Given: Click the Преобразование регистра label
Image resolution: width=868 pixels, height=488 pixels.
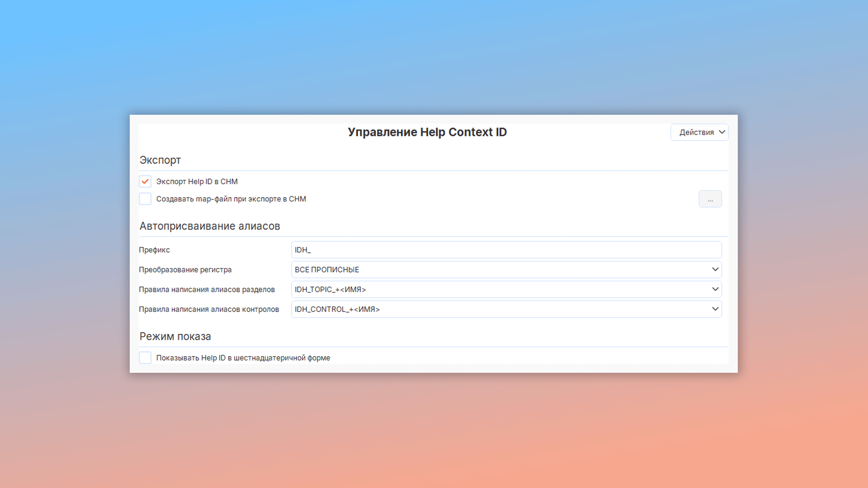Looking at the screenshot, I should pos(185,270).
